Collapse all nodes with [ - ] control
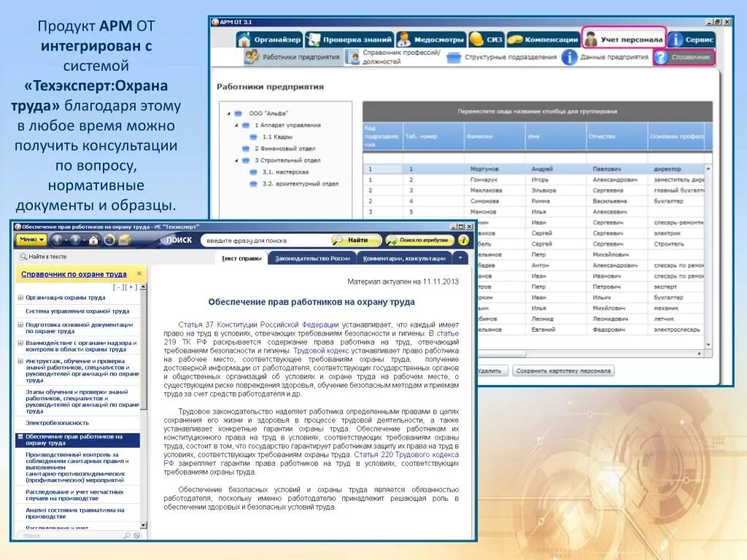 pyautogui.click(x=118, y=287)
